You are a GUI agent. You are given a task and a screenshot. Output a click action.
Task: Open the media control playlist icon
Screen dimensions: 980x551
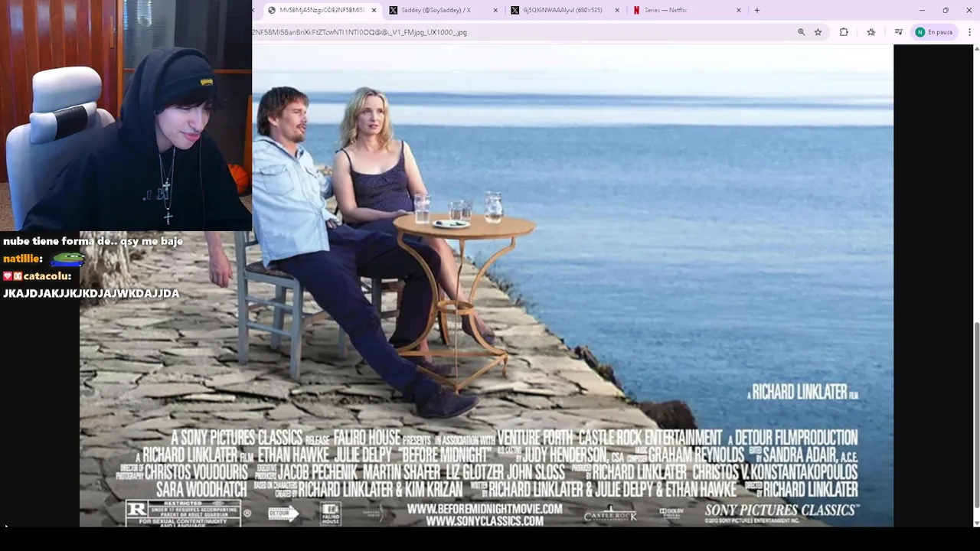click(x=899, y=32)
